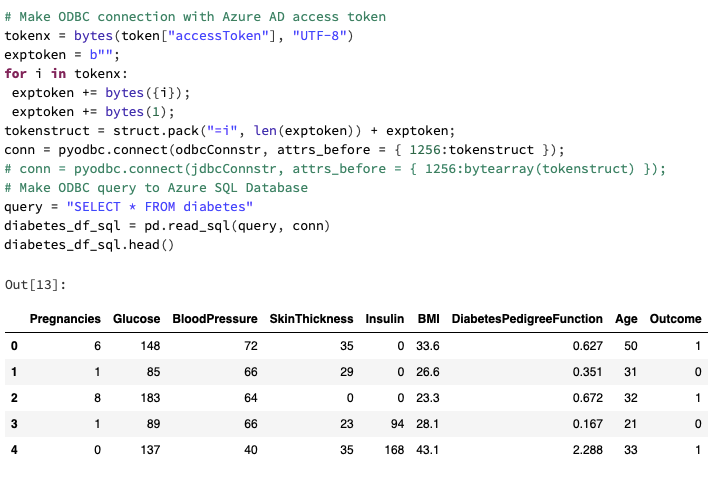
Task: Click pedigree value 0.627
Action: click(x=588, y=346)
